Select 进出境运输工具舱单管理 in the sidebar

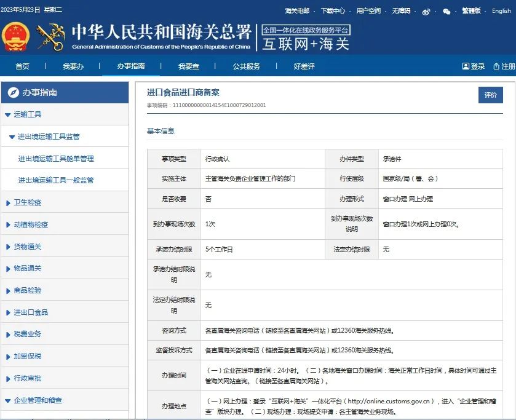tap(56, 159)
